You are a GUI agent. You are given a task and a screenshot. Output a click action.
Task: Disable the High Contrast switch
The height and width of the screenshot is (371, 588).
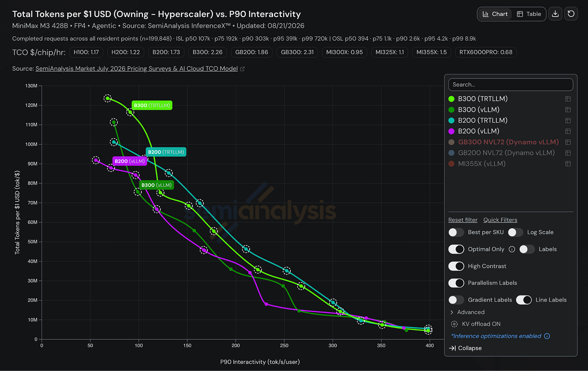456,266
